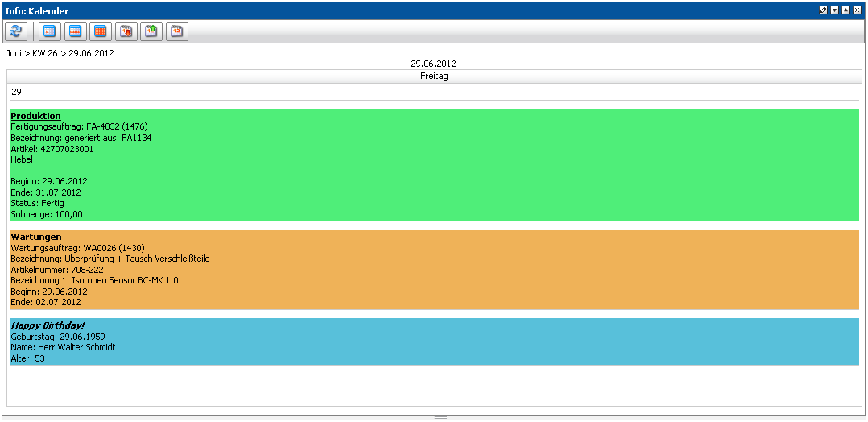Close the Info: Kalender panel

pos(857,10)
